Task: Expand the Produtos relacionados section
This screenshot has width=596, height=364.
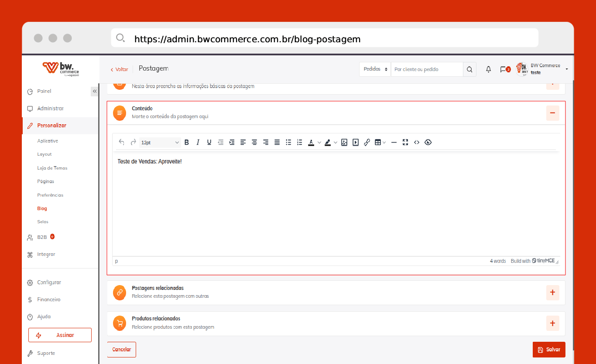Action: click(x=552, y=323)
